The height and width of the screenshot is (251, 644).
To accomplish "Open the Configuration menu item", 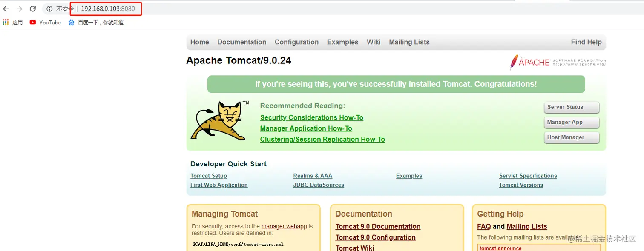I will pos(296,42).
